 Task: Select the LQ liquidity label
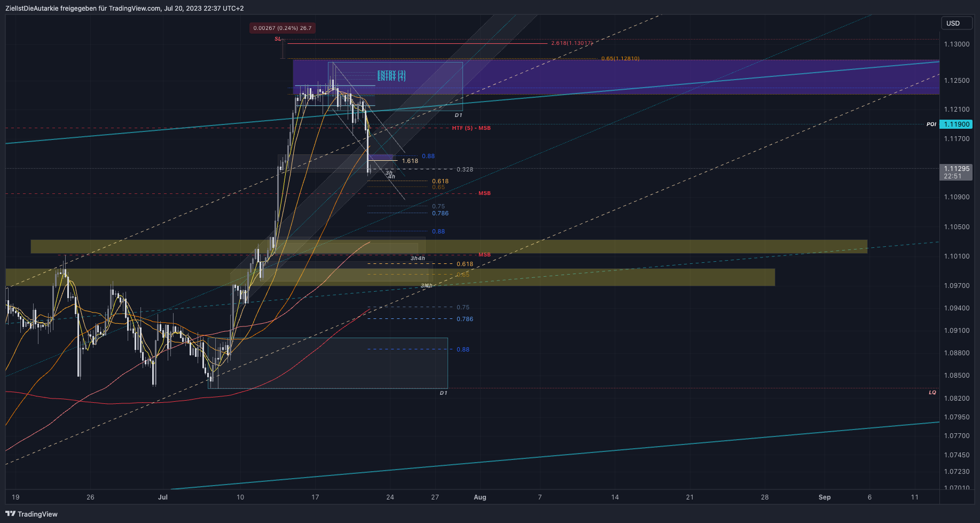932,393
